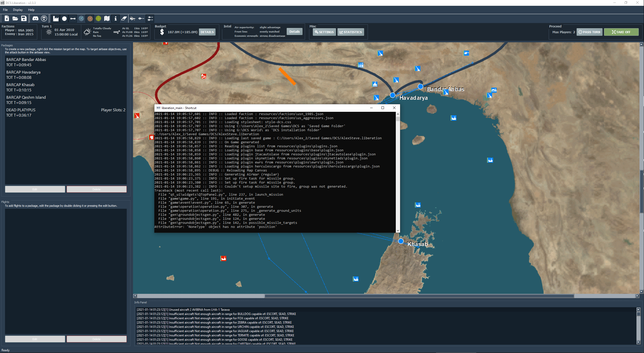Click the eraser-shaped toolbar icon
This screenshot has height=353, width=644.
124,18
